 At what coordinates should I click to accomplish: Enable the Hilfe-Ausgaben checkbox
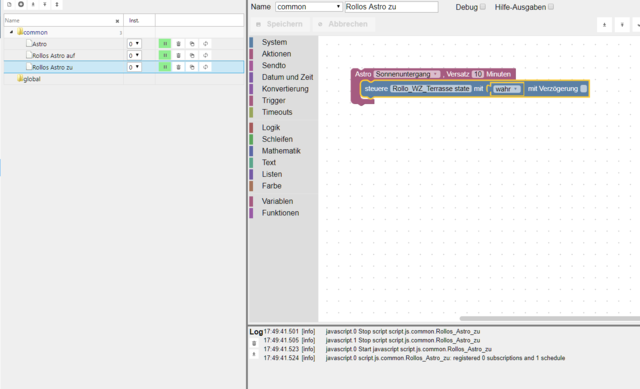551,7
